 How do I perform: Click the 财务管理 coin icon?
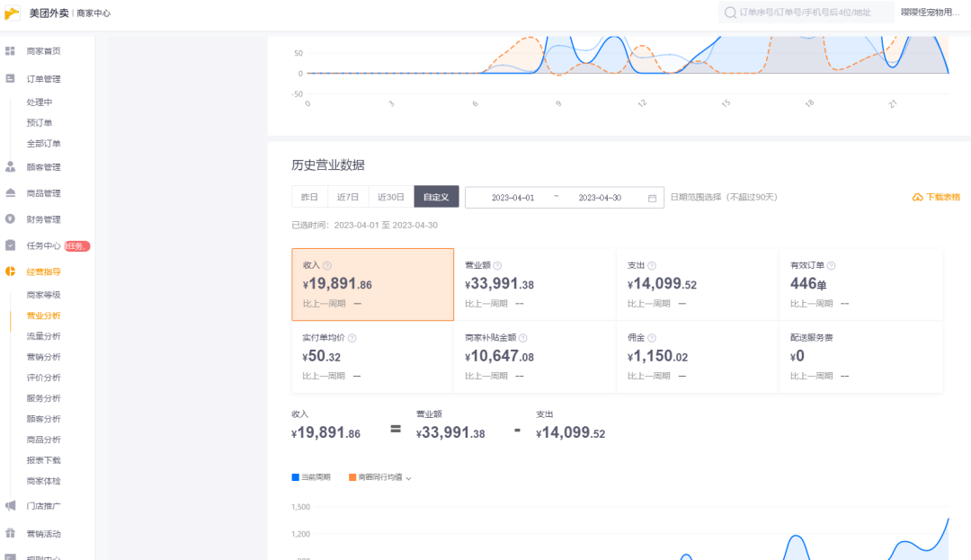click(x=10, y=219)
